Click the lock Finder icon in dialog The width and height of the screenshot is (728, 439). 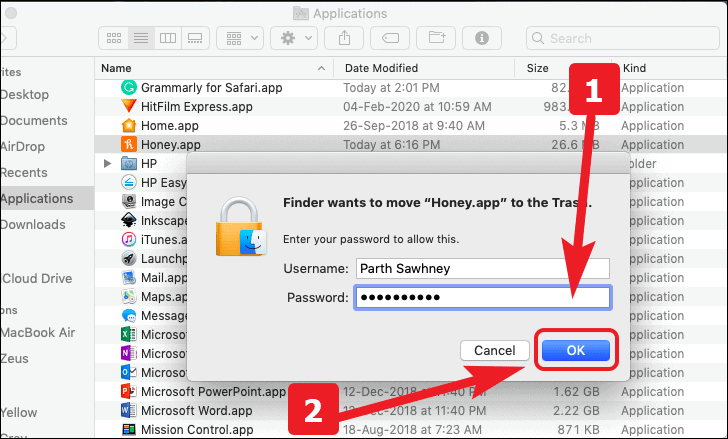[241, 226]
